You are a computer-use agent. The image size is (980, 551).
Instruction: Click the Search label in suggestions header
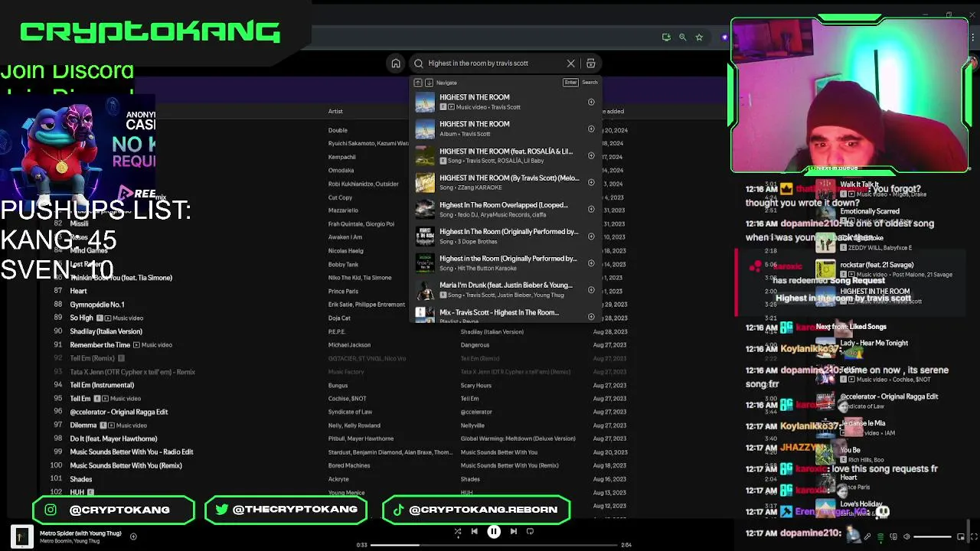[590, 83]
